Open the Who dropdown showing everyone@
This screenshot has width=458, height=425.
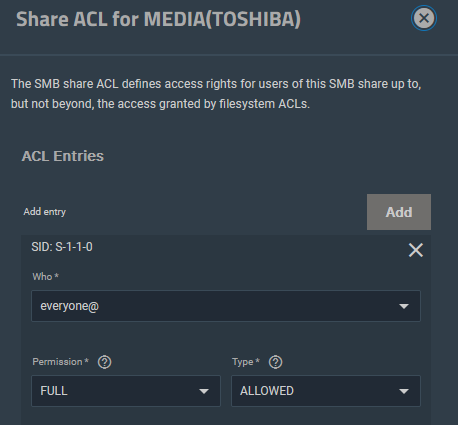point(226,306)
